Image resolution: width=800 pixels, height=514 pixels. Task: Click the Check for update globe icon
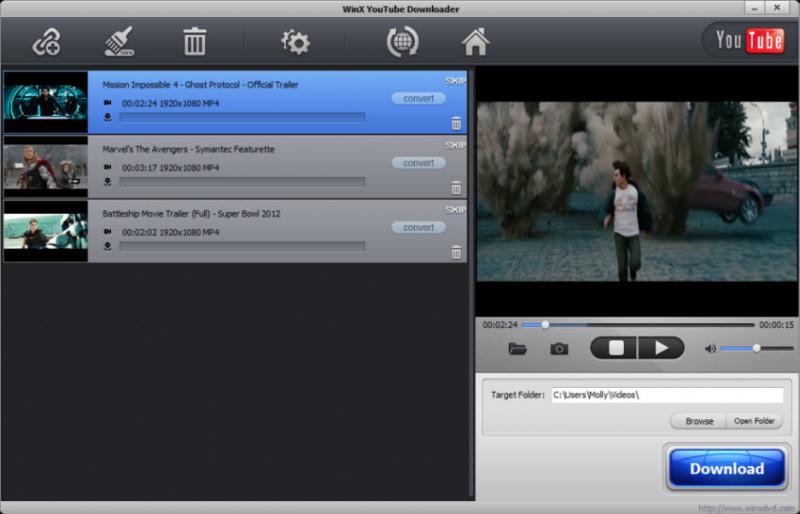402,42
